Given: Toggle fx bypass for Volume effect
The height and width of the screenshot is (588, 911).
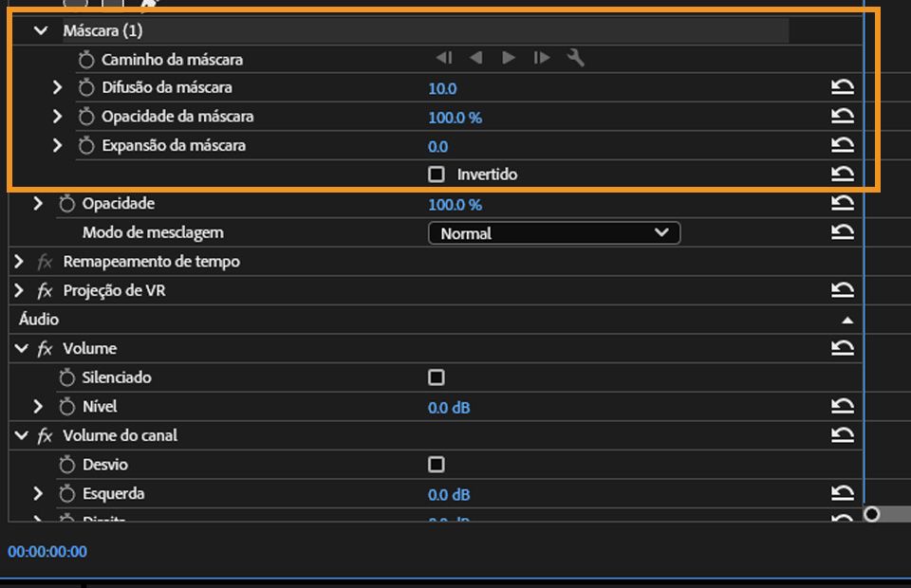Looking at the screenshot, I should 45,349.
